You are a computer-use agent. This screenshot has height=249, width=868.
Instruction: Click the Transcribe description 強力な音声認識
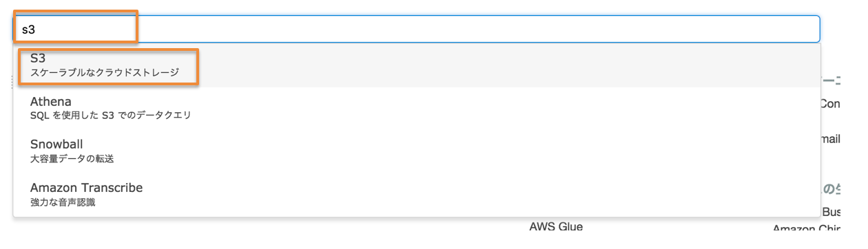[63, 202]
